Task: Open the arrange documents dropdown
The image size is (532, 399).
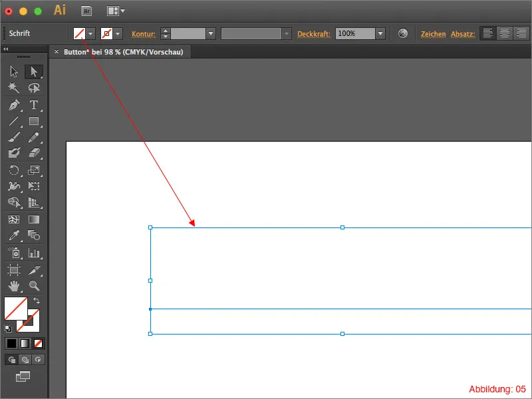Action: point(116,11)
